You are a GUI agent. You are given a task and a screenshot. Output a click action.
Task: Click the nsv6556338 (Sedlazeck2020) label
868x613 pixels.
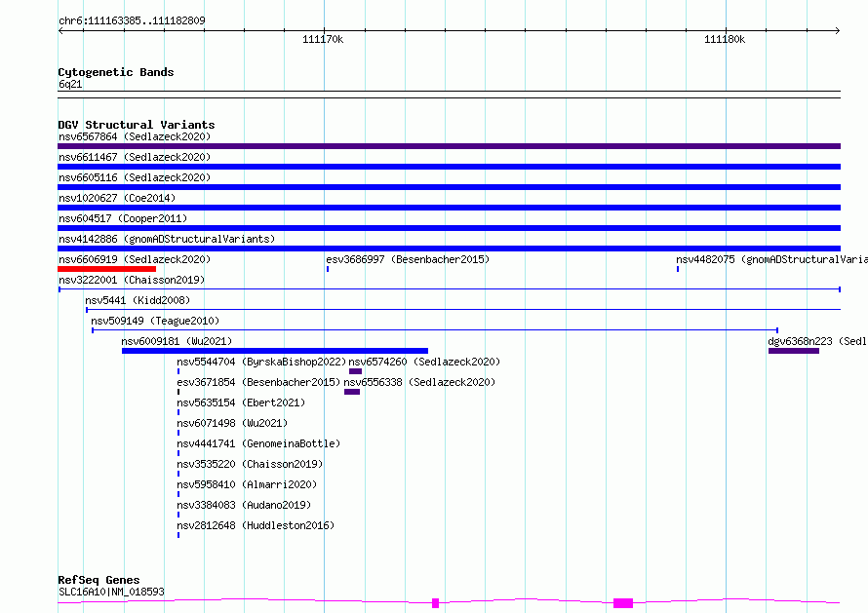pyautogui.click(x=419, y=382)
